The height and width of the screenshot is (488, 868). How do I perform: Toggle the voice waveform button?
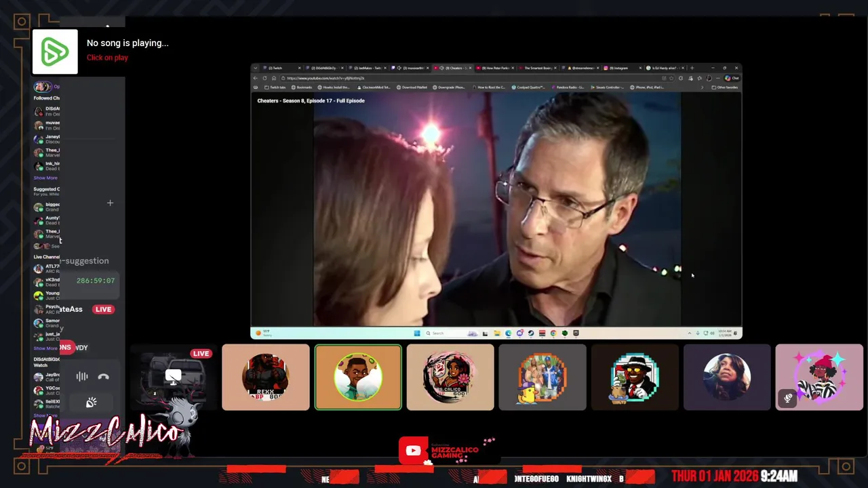[x=82, y=377]
